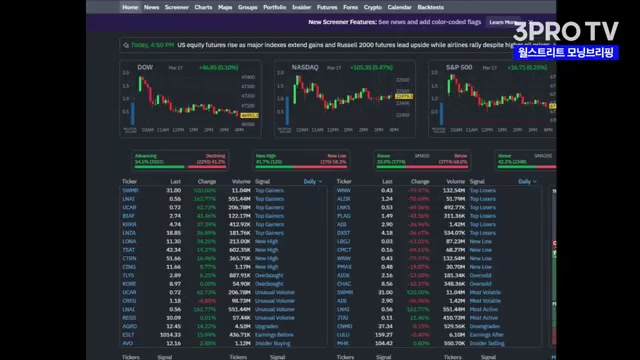The image size is (640, 360).
Task: Go to the Portfolio page
Action: pyautogui.click(x=275, y=7)
